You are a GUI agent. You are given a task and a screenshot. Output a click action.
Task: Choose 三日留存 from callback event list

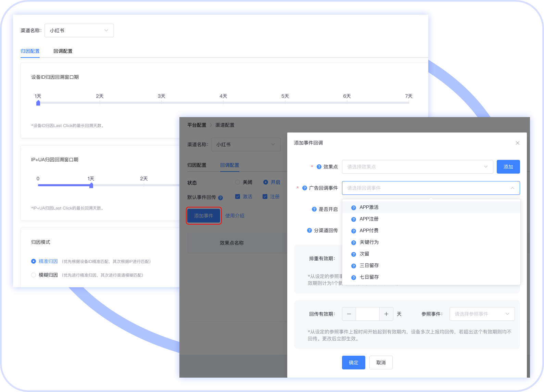tap(431, 266)
